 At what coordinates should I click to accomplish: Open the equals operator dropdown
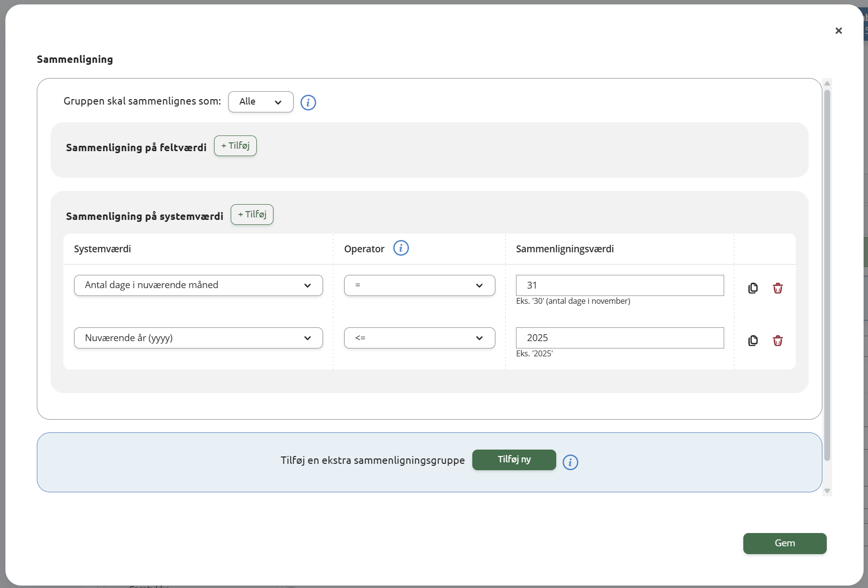tap(419, 285)
